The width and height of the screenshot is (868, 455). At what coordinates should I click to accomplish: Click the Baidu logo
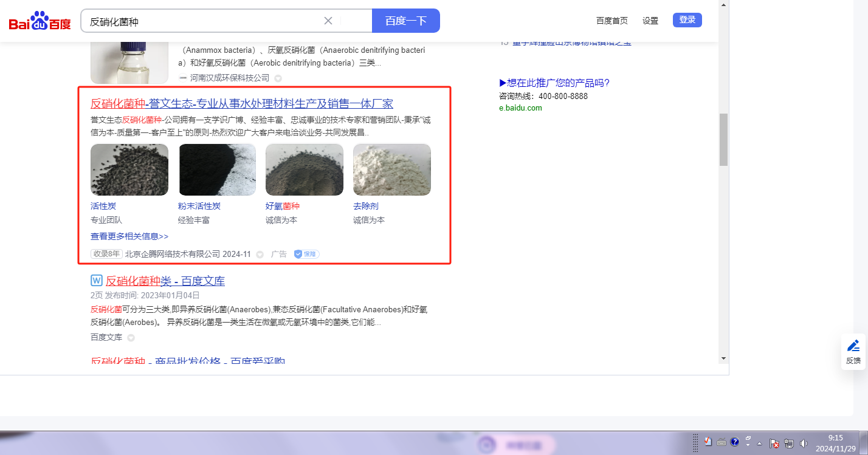tap(40, 21)
